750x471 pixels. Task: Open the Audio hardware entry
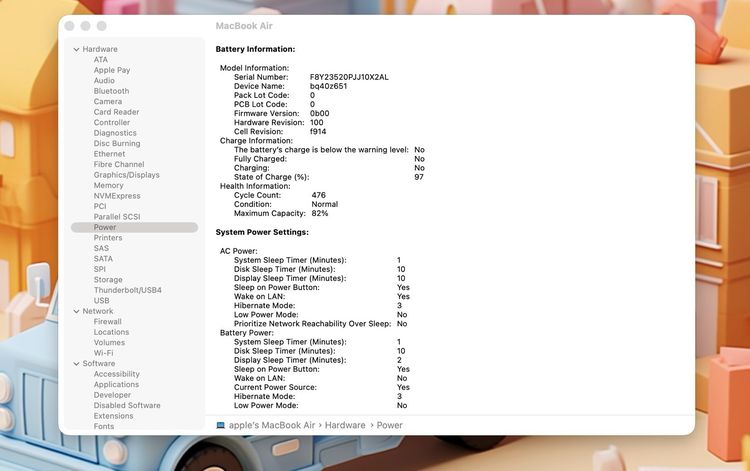tap(104, 81)
